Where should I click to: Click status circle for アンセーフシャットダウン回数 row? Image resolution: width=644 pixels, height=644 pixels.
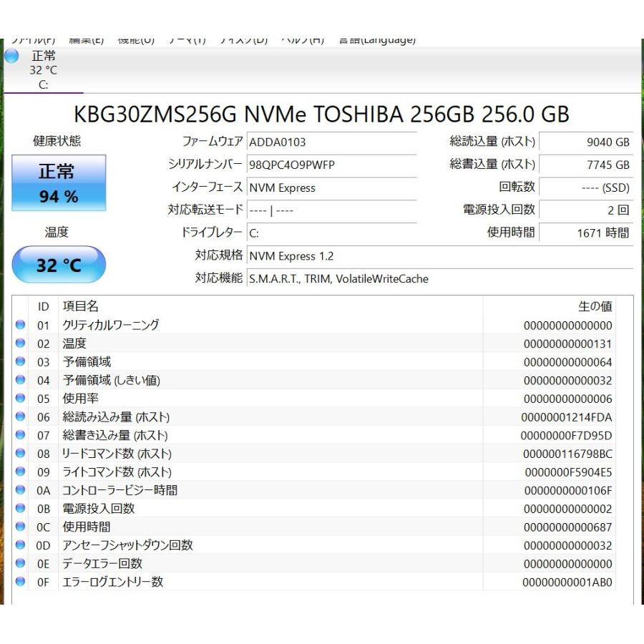(x=20, y=545)
